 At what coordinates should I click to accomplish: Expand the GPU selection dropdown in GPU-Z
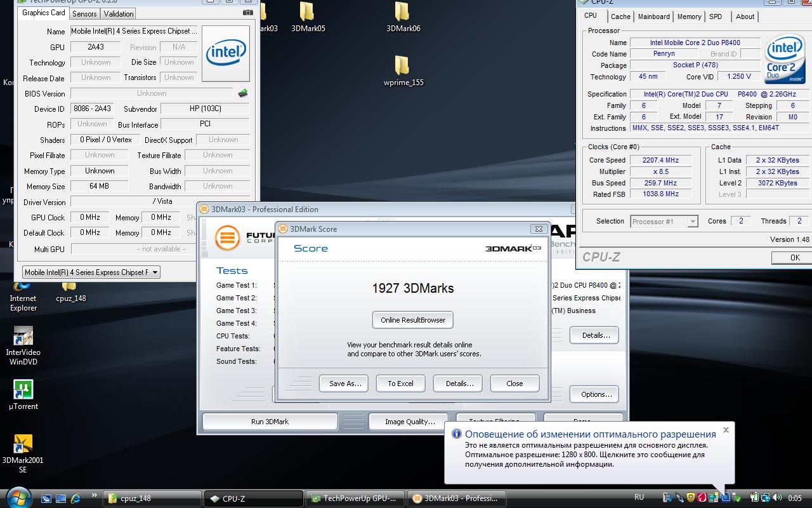click(91, 272)
